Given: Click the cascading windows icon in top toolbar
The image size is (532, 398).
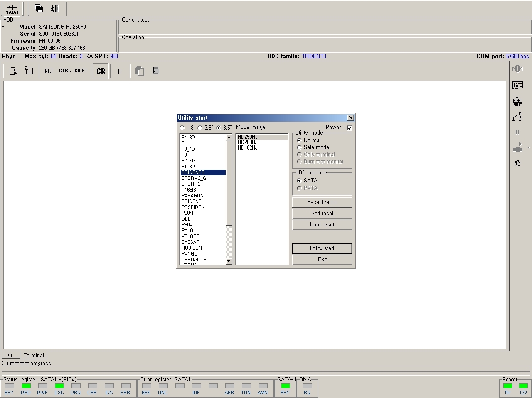Looking at the screenshot, I should tap(39, 8).
